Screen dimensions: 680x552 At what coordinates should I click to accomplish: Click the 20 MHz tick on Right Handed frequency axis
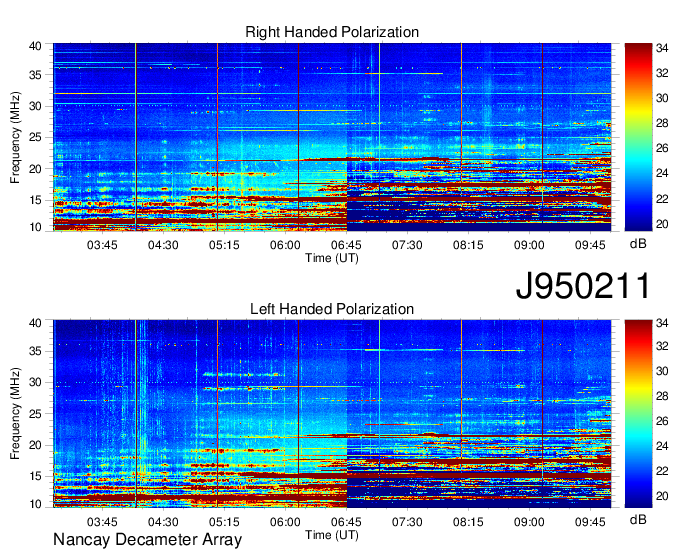pos(35,169)
